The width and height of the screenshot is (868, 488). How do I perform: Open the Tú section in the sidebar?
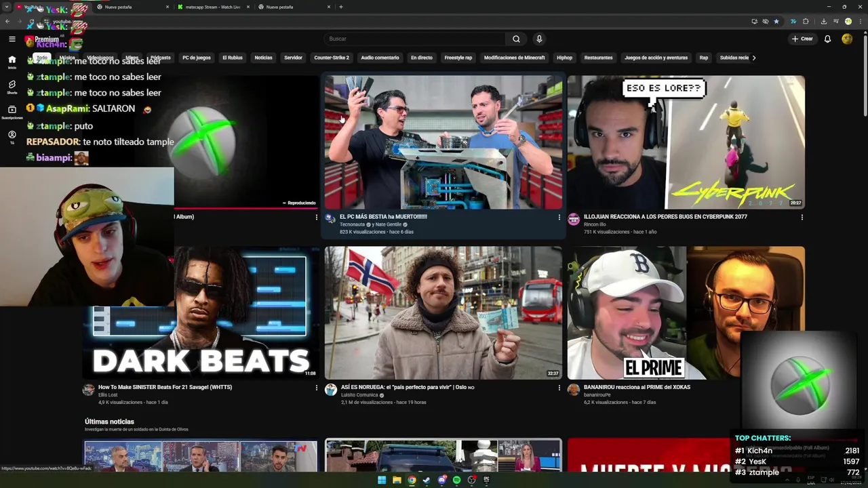coord(12,137)
